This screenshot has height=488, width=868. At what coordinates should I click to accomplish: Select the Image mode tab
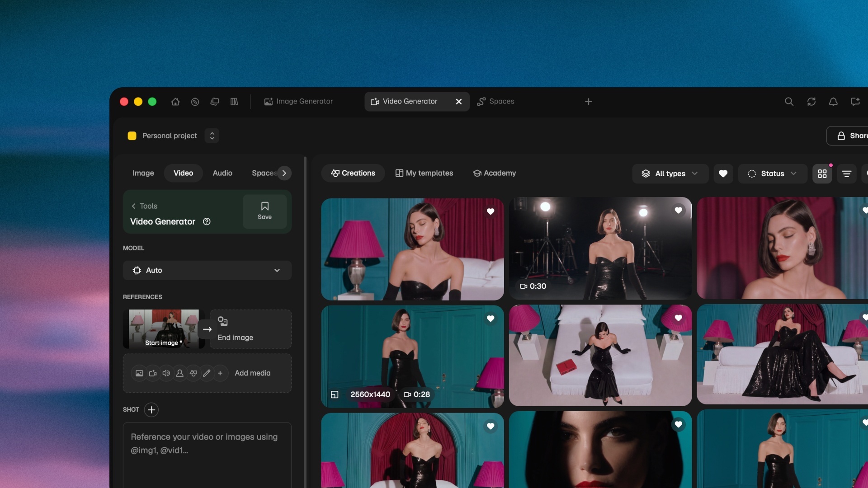143,173
